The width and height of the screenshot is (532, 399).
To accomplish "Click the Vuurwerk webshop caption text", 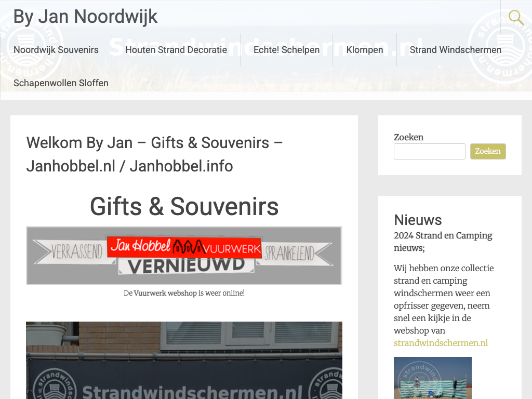I will pyautogui.click(x=184, y=293).
